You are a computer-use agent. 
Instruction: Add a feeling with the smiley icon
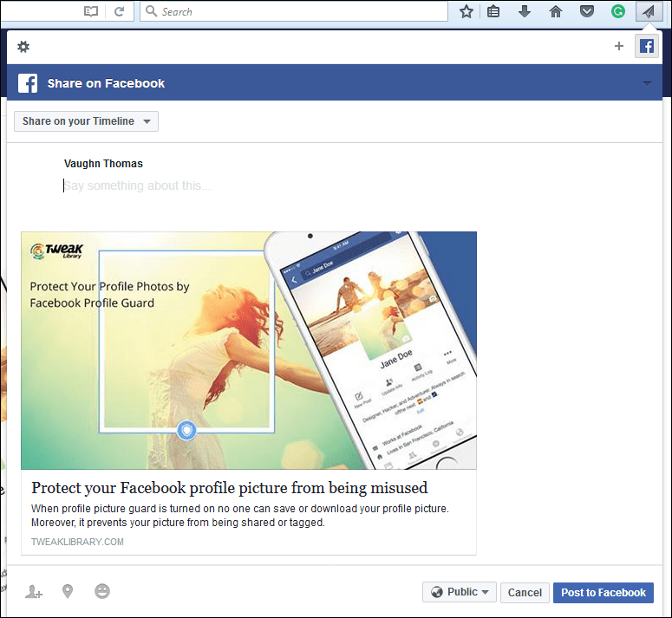point(102,591)
